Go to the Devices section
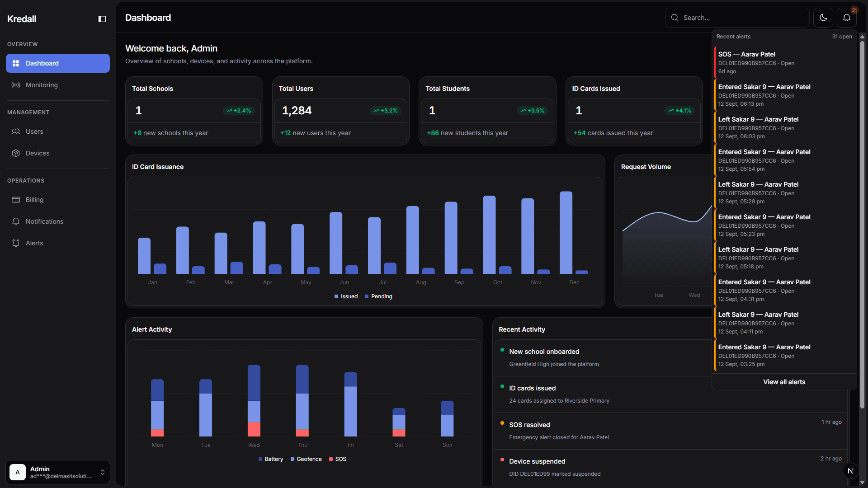The height and width of the screenshot is (488, 868). pyautogui.click(x=58, y=153)
